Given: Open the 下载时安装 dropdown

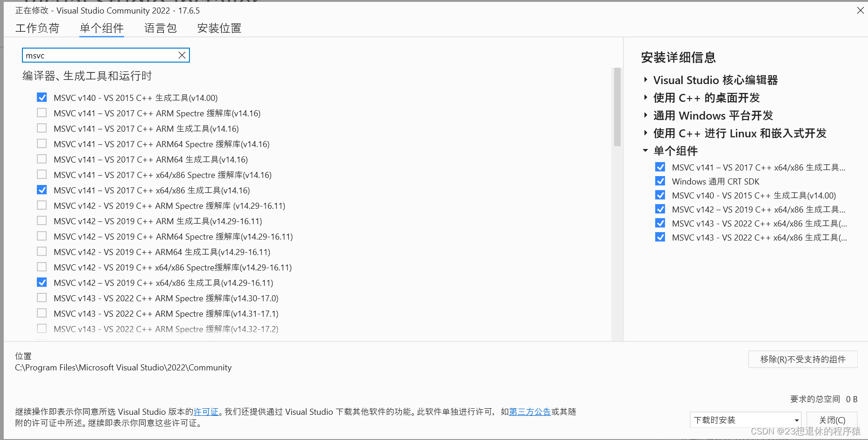Looking at the screenshot, I should [x=796, y=419].
